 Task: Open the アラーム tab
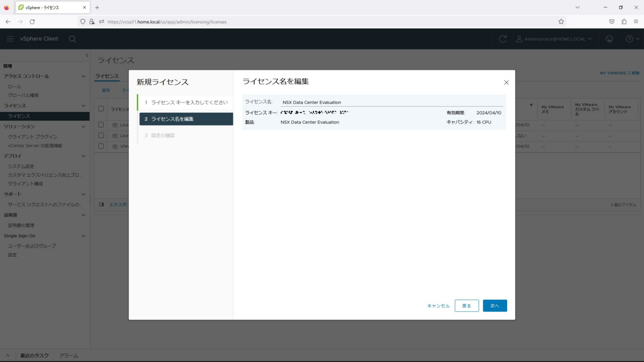point(69,356)
